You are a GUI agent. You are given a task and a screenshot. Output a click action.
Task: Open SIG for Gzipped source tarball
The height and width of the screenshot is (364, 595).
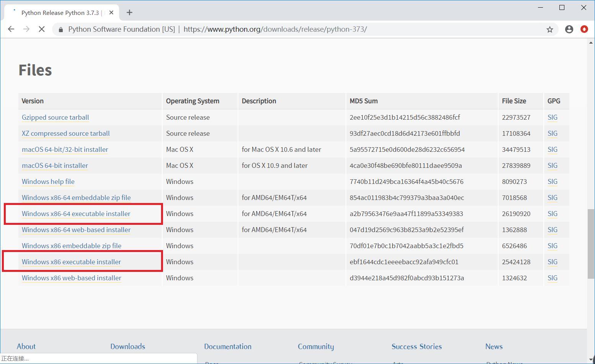click(553, 117)
